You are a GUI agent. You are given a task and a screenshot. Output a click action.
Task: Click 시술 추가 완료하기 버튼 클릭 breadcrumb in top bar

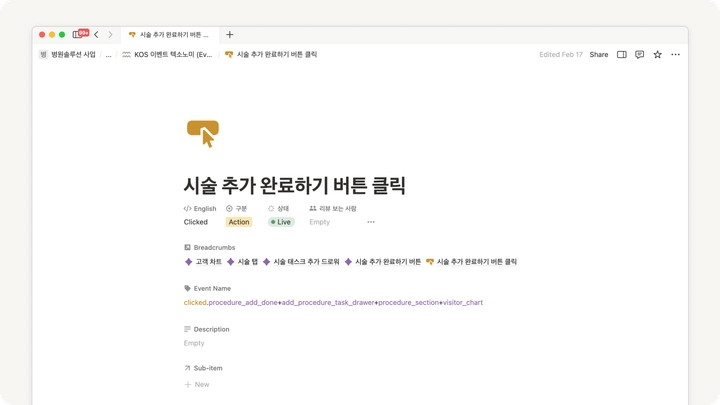pos(271,54)
